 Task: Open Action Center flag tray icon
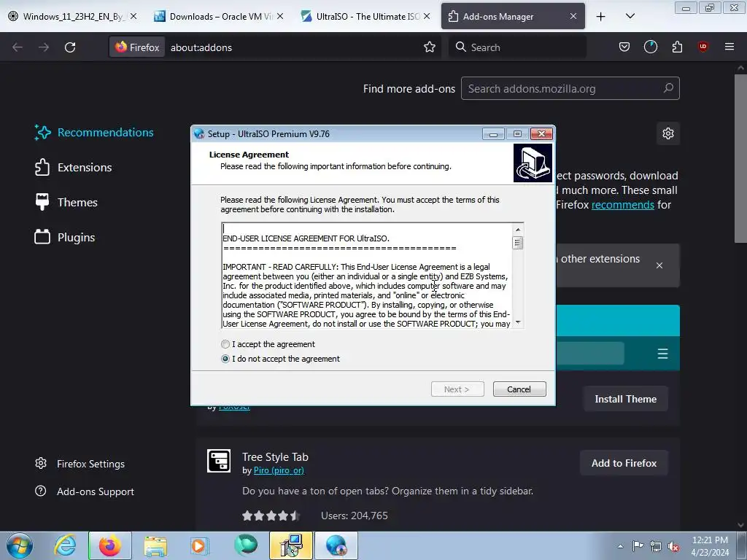click(638, 545)
